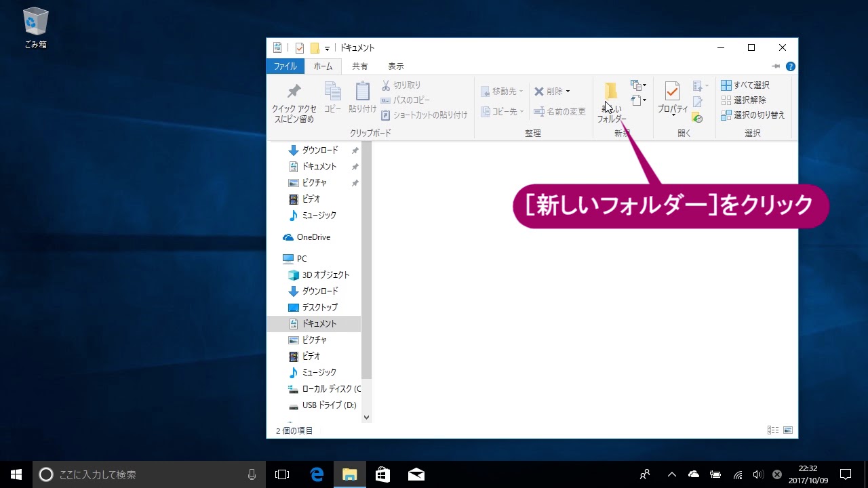The image size is (868, 488).
Task: Click the Edit icon in Open group
Action: (697, 102)
